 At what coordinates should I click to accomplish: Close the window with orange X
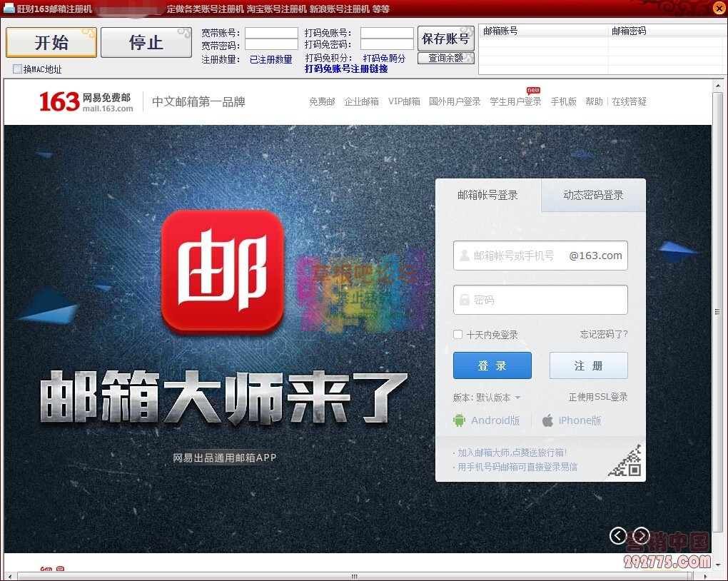pos(718,9)
